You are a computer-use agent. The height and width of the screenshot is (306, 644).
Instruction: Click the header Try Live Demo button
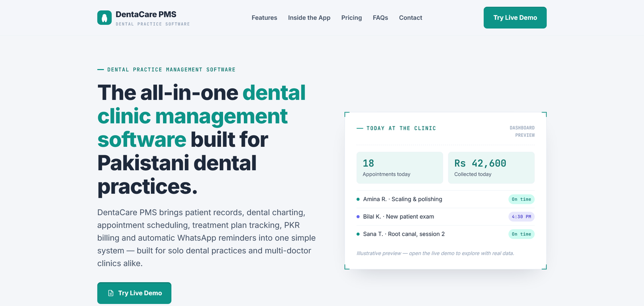tap(515, 18)
